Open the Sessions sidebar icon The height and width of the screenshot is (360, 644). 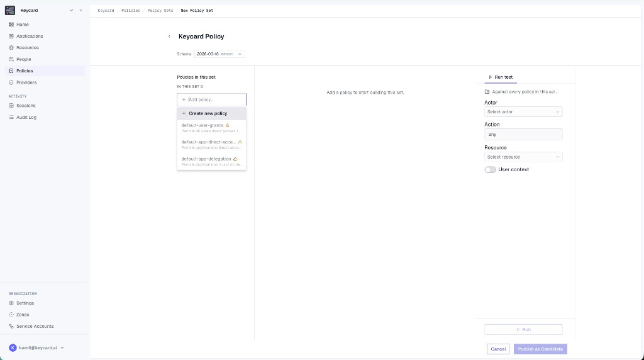pyautogui.click(x=11, y=106)
